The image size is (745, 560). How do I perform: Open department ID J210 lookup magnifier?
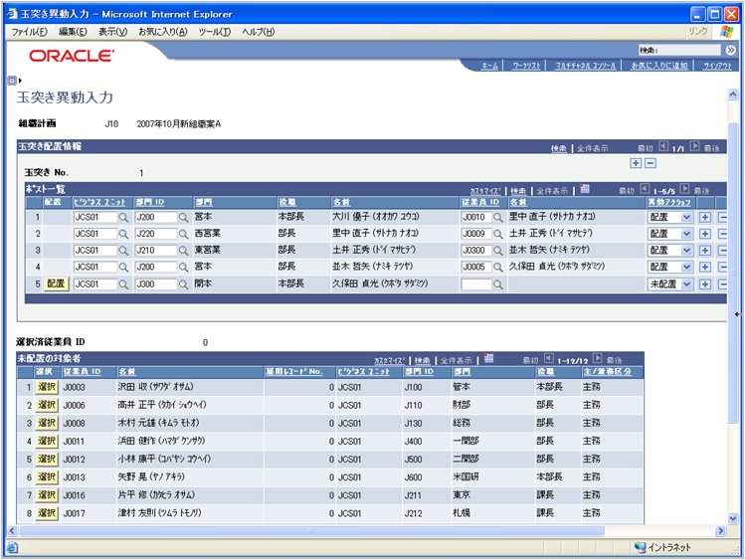pyautogui.click(x=183, y=251)
